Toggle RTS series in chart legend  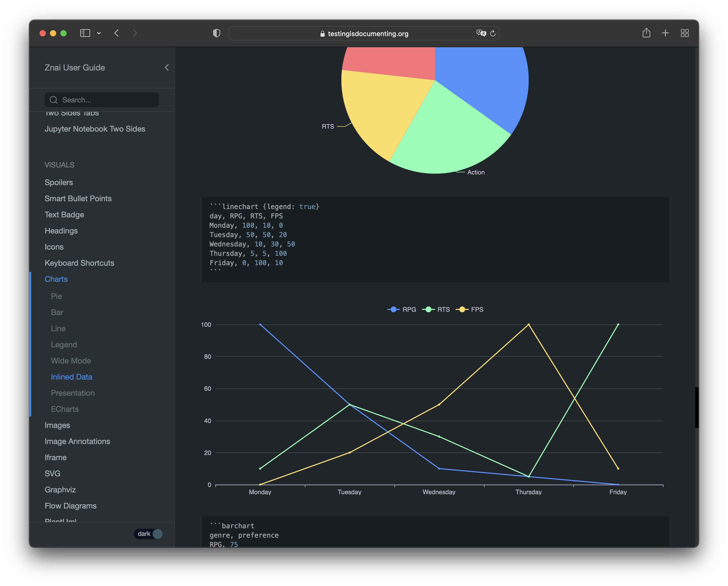coord(436,310)
